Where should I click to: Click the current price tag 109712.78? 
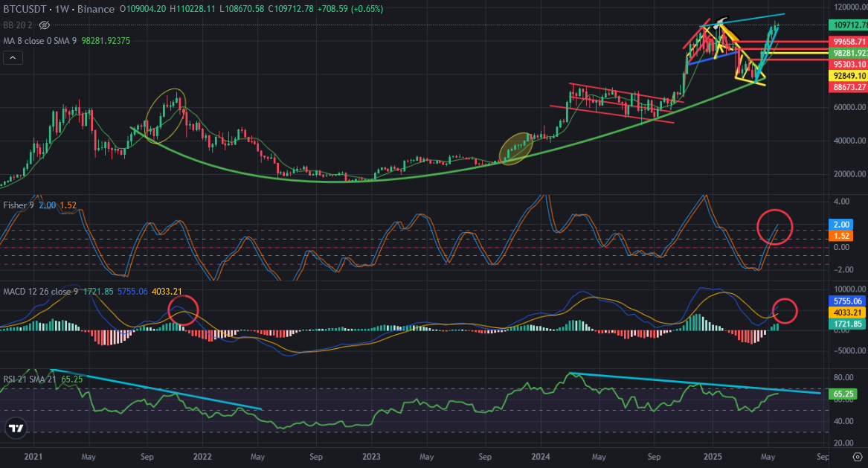point(848,25)
